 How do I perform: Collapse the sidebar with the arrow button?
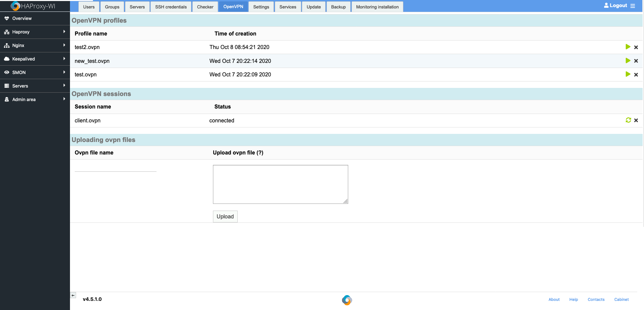pyautogui.click(x=73, y=295)
